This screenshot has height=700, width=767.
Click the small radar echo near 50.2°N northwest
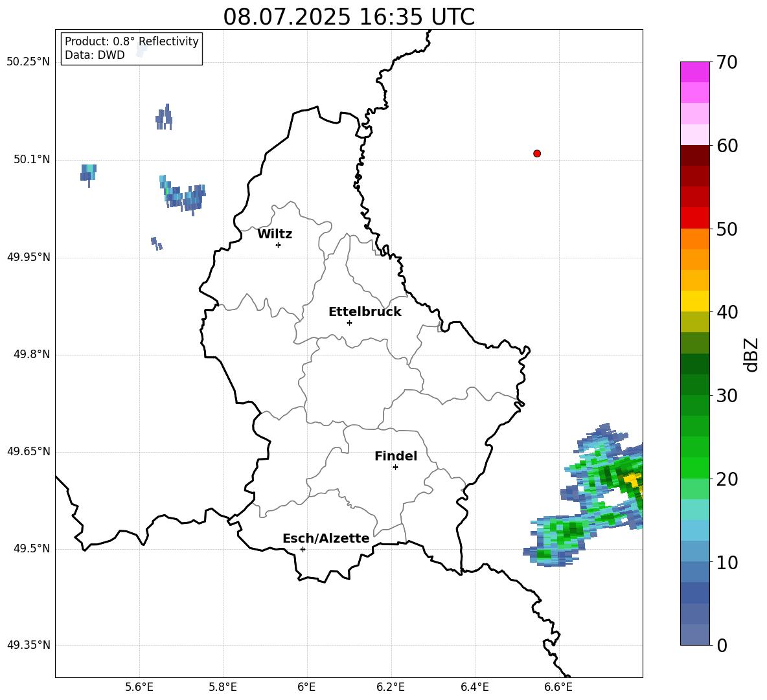pos(164,117)
